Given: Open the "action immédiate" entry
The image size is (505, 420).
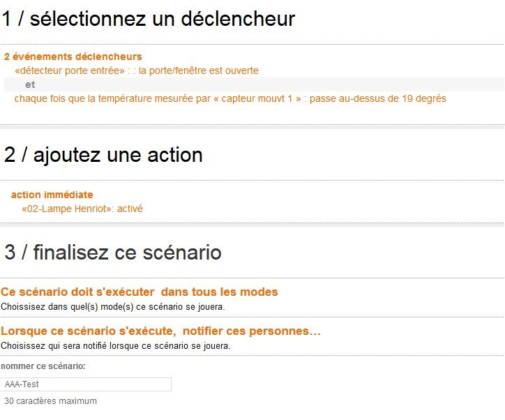Looking at the screenshot, I should pos(52,195).
